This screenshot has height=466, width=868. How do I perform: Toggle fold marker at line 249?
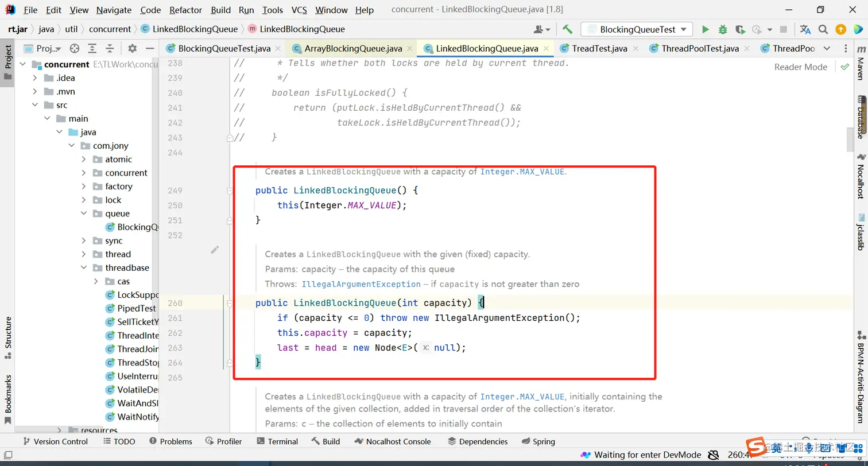229,191
